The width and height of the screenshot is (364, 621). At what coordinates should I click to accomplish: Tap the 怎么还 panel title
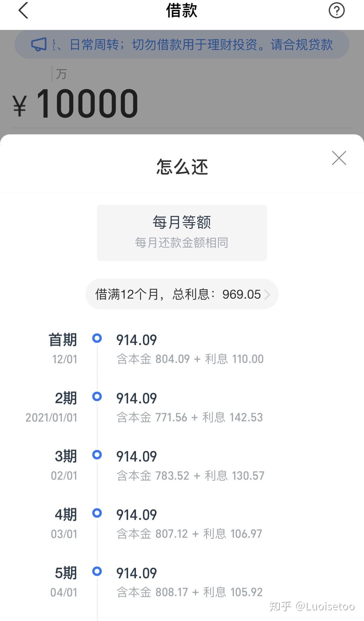point(182,167)
